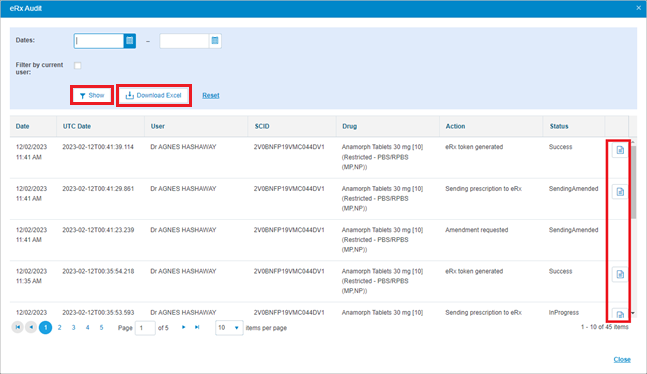The height and width of the screenshot is (374, 647).
Task: Select page 3 in the pager
Action: coord(73,327)
